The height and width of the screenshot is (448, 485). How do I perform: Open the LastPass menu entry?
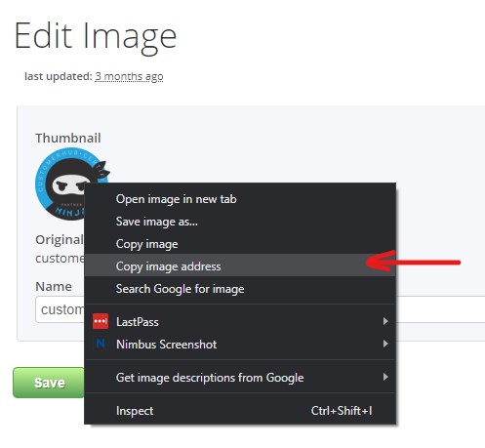pos(240,322)
